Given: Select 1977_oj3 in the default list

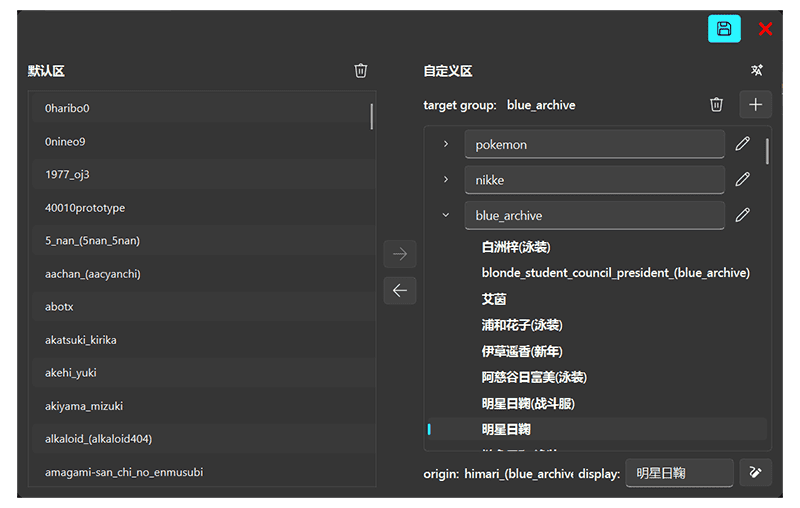Looking at the screenshot, I should point(204,174).
